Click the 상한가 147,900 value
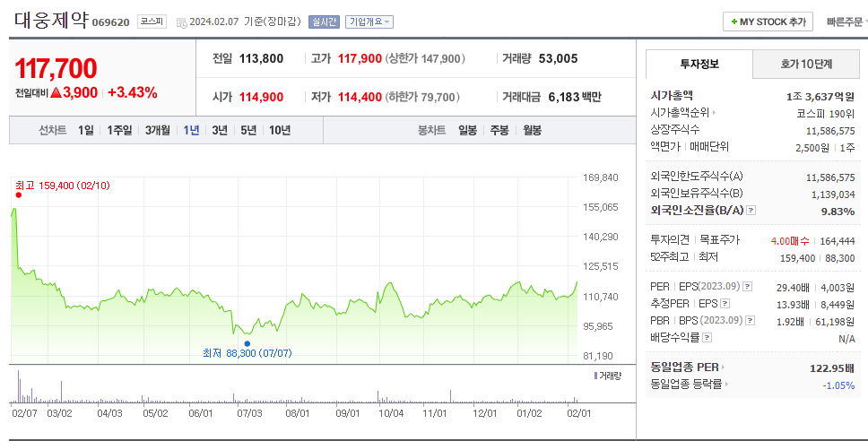 (423, 58)
